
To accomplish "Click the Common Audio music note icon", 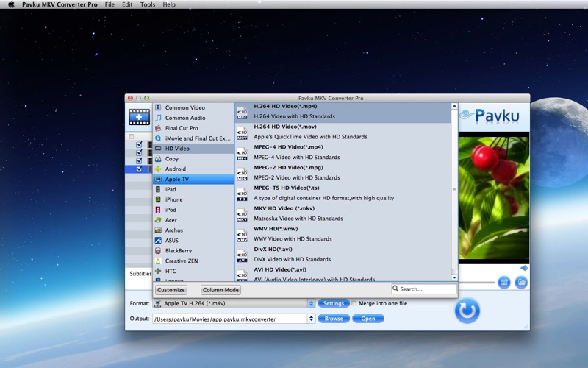I will click(x=158, y=118).
